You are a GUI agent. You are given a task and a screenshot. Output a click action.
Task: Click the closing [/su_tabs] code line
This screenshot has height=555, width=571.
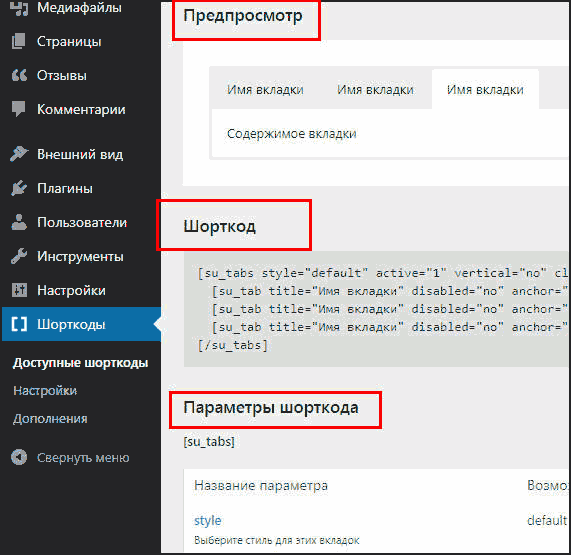[232, 345]
